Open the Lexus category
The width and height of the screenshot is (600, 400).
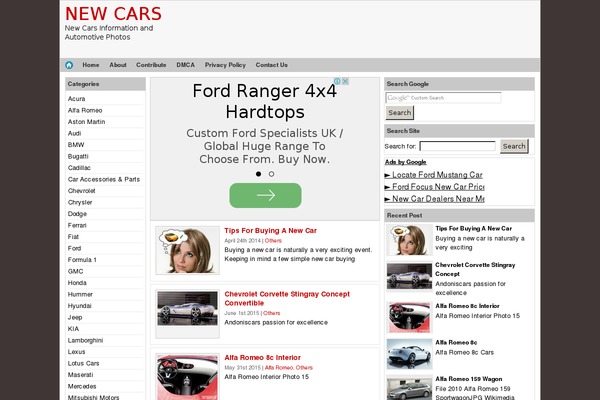pyautogui.click(x=77, y=351)
